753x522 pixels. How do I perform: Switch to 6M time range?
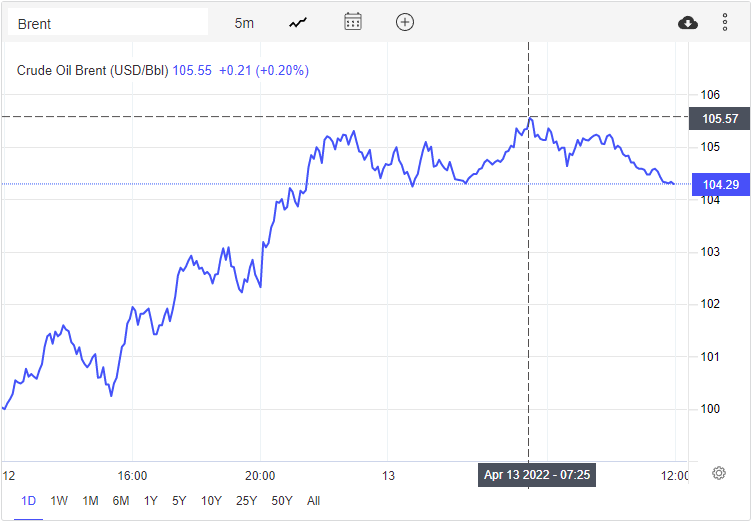pos(120,500)
